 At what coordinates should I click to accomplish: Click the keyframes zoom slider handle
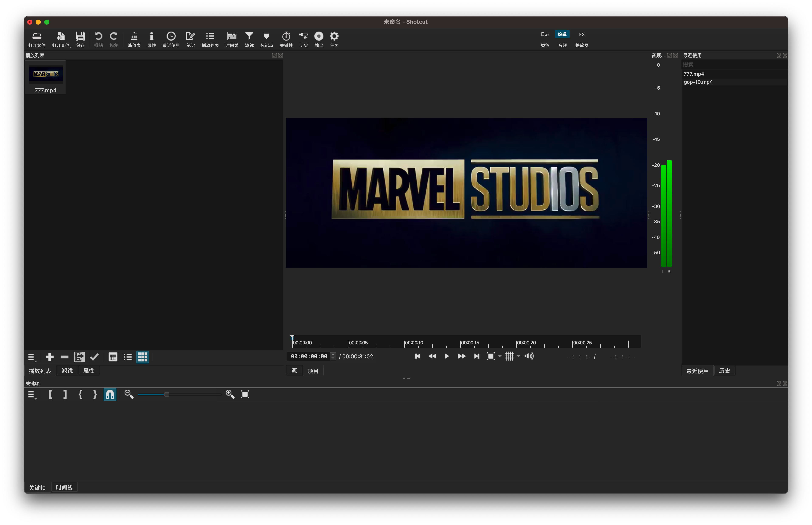[166, 394]
